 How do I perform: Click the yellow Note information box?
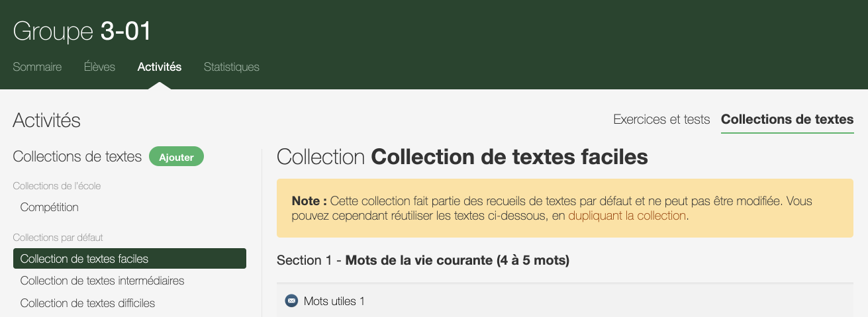pyautogui.click(x=565, y=208)
